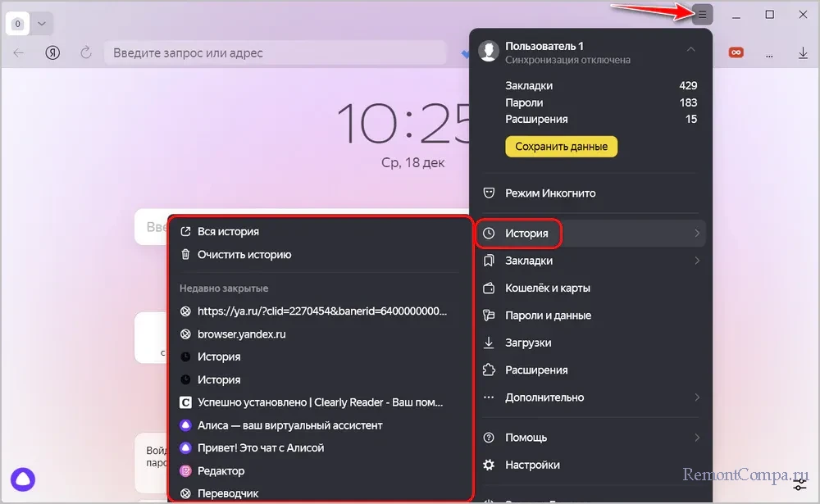Focus the address bar input field

point(276,52)
